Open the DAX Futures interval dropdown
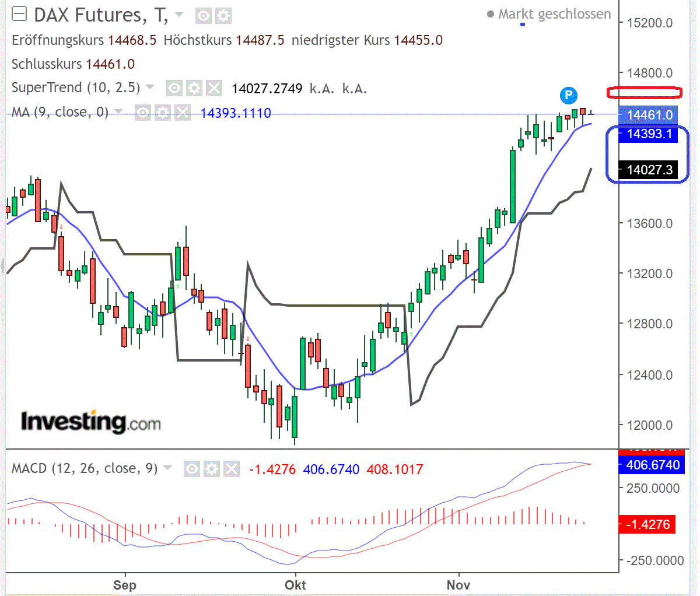This screenshot has height=596, width=700. (178, 16)
